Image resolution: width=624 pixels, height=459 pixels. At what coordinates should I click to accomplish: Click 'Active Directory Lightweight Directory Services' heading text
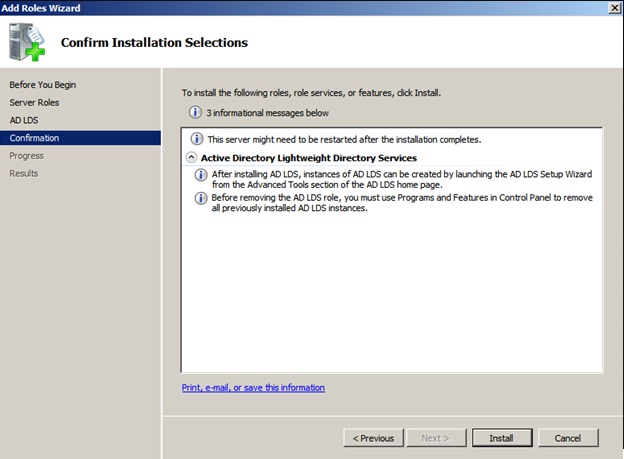point(309,158)
